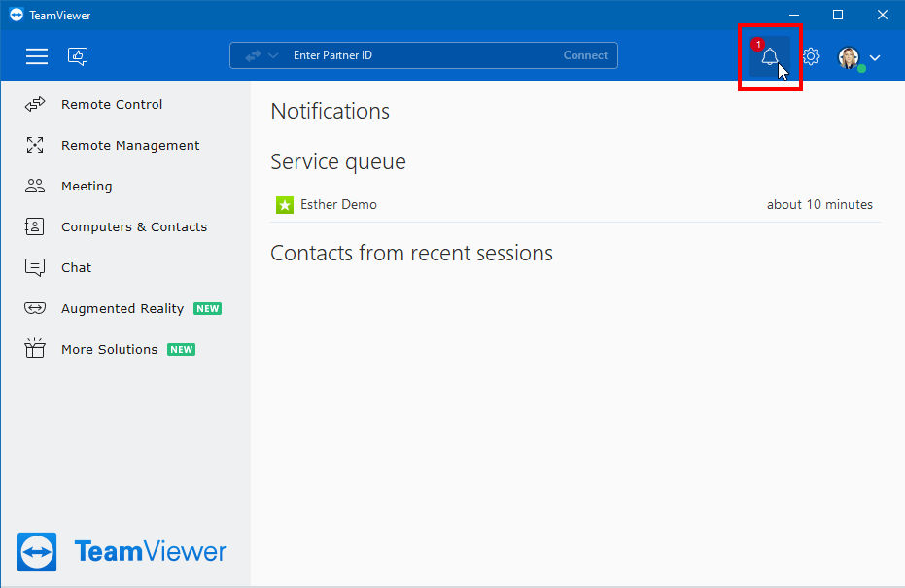Click the user profile avatar
The image size is (905, 588).
point(849,57)
